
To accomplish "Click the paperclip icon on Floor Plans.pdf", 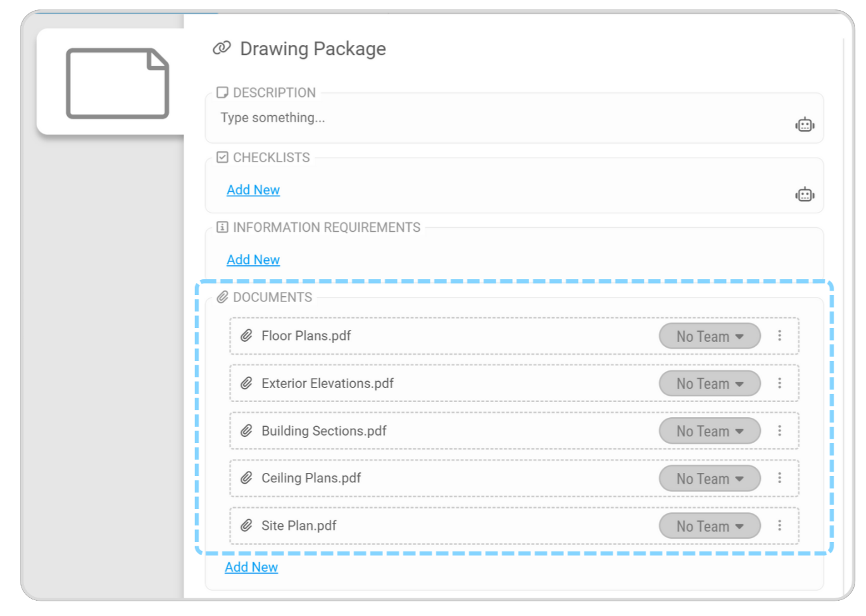I will point(246,336).
